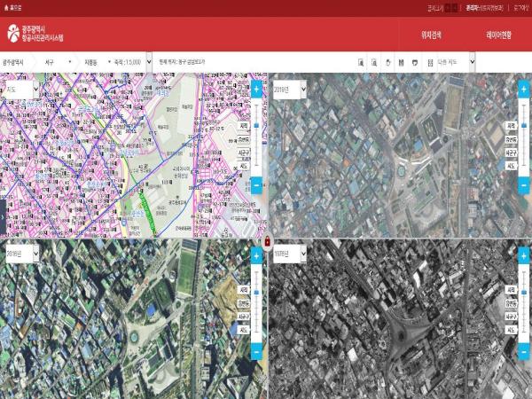
Task: Zoom out on the top-left map pane
Action: [256, 186]
